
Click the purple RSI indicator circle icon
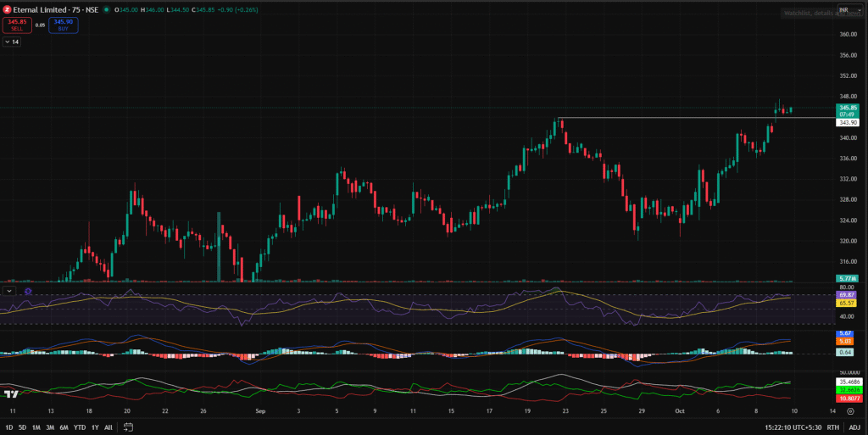click(28, 291)
